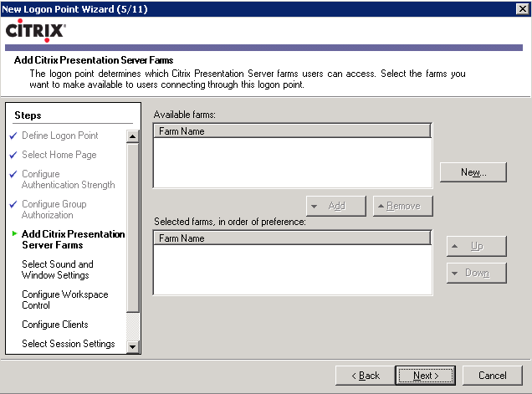Image resolution: width=532 pixels, height=394 pixels.
Task: Click the Farm Name header in Selected farms
Action: pyautogui.click(x=292, y=238)
